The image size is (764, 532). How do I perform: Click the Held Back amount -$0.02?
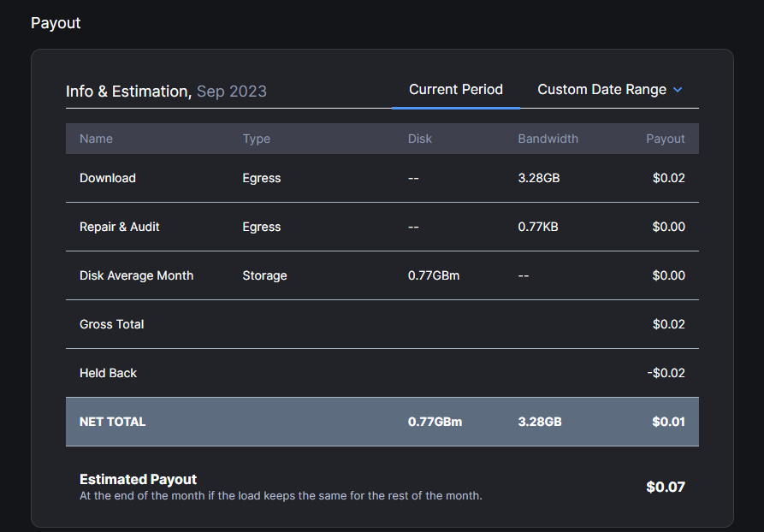click(x=666, y=373)
